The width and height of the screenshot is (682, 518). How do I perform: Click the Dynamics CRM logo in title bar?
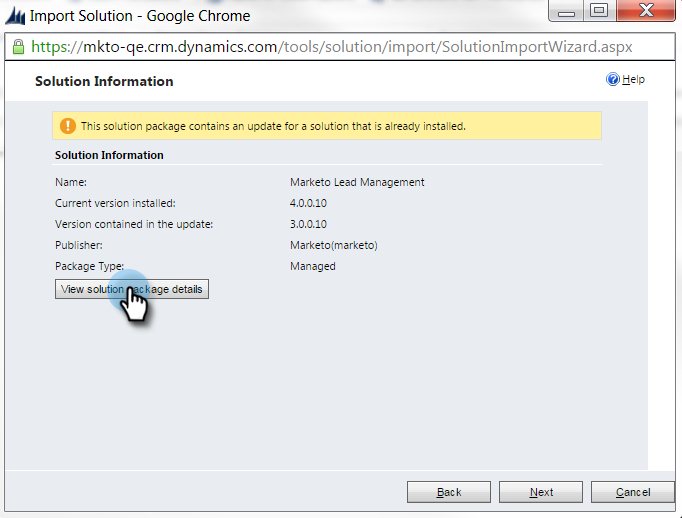coord(15,16)
